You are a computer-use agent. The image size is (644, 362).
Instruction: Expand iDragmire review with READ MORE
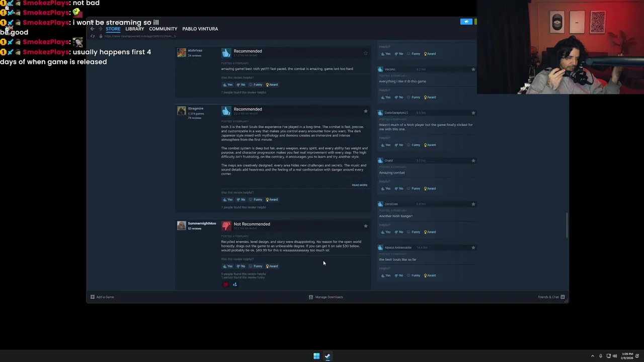pyautogui.click(x=360, y=185)
